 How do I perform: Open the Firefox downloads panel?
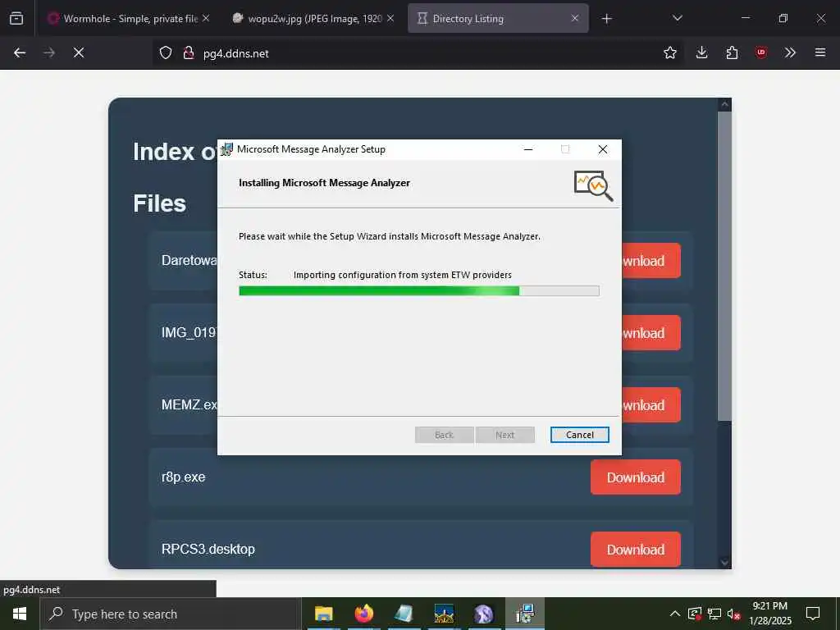(702, 52)
